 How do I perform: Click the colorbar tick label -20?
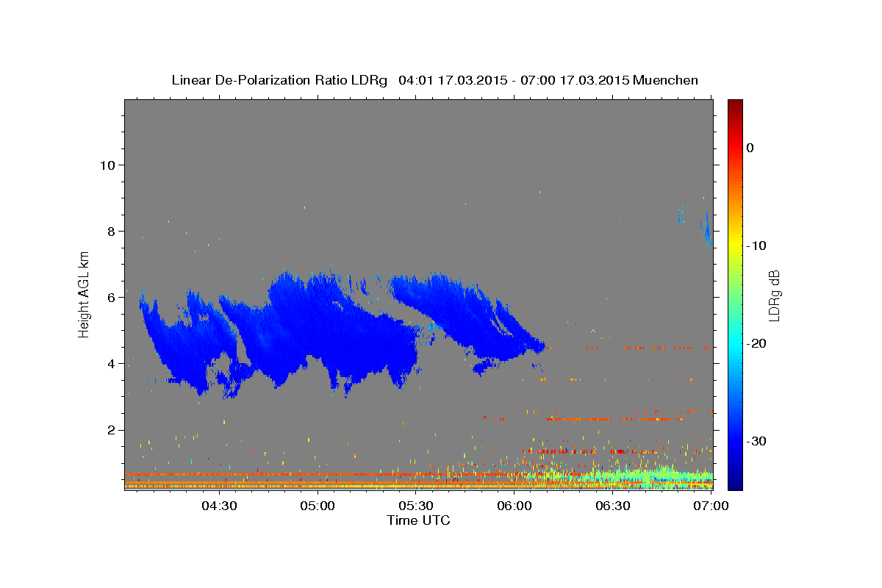click(x=756, y=343)
